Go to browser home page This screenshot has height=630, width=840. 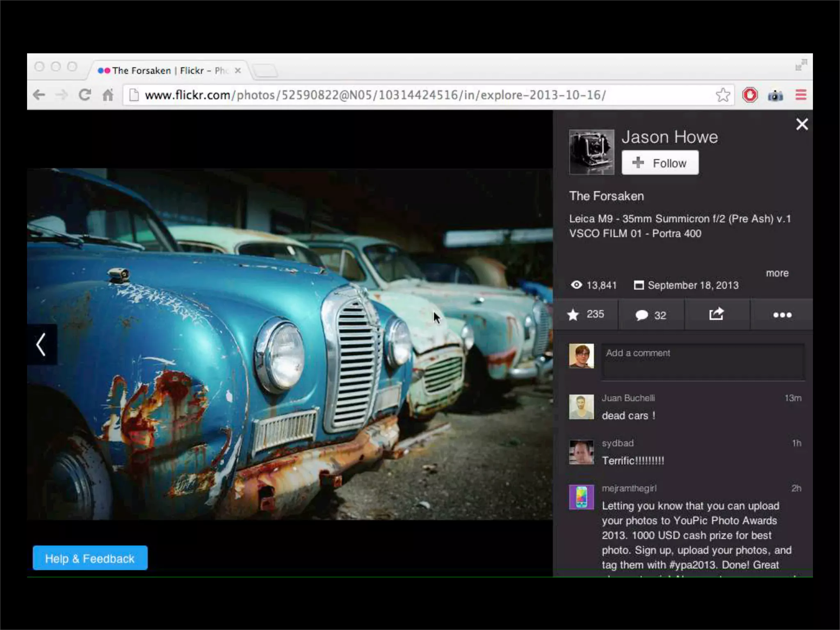point(108,95)
